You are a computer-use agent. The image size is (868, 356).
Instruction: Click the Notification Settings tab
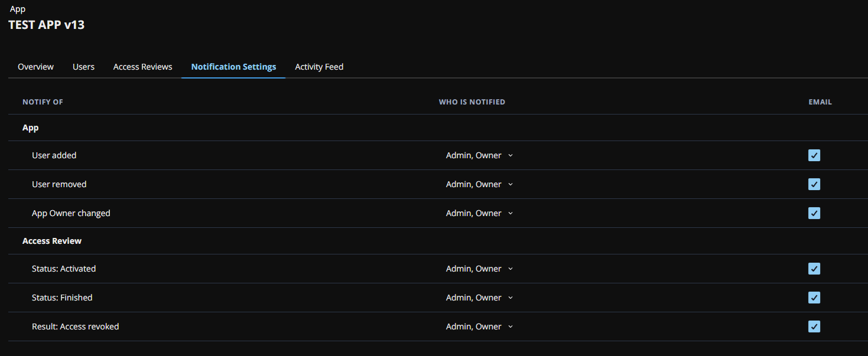click(233, 67)
